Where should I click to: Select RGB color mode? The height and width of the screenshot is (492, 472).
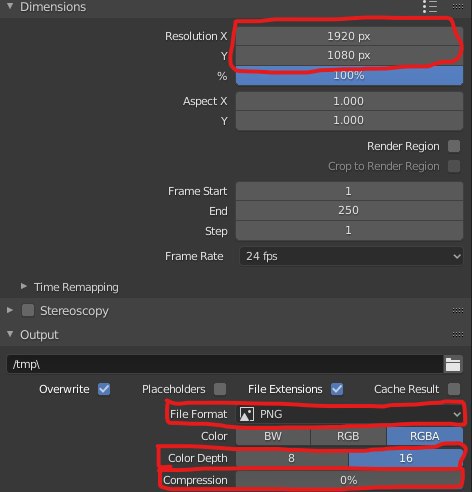click(348, 436)
